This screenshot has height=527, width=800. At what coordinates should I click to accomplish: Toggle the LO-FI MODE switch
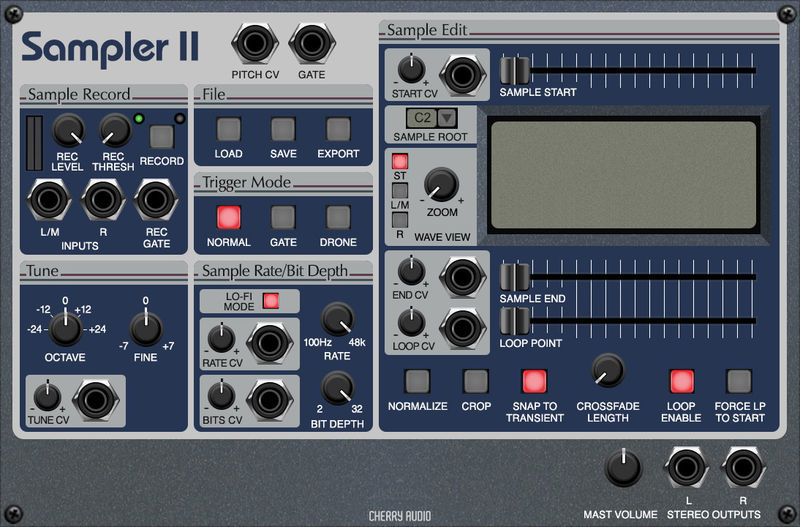click(x=269, y=300)
